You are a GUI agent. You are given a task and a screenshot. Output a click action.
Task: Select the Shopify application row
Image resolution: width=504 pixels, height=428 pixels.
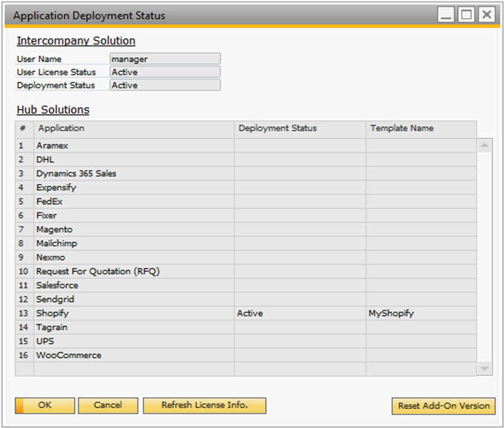click(x=52, y=313)
